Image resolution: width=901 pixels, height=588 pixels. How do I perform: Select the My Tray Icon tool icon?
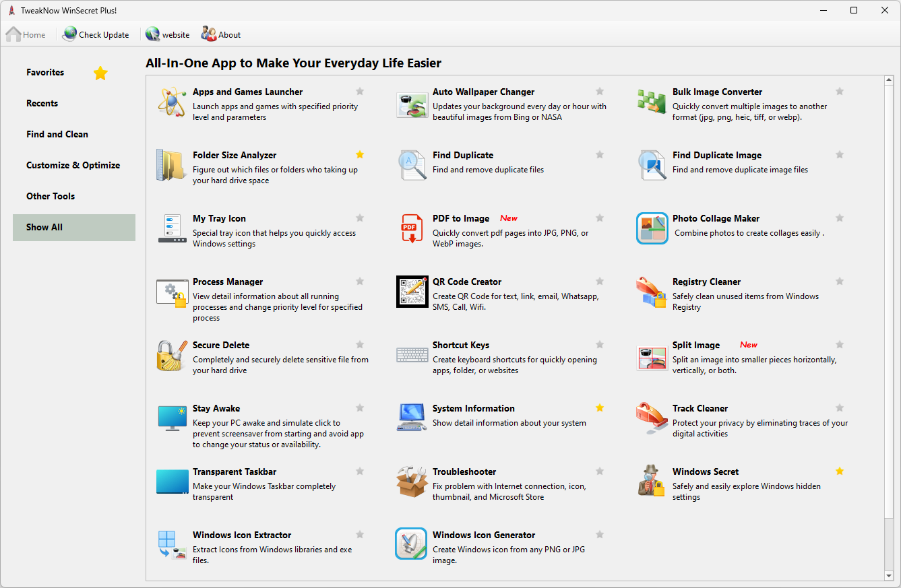172,228
